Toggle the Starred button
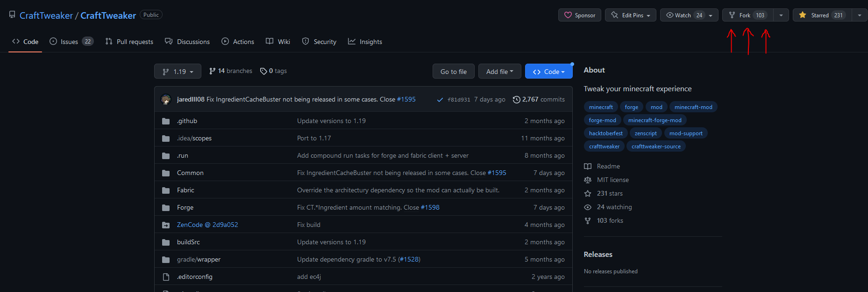This screenshot has height=292, width=868. click(x=822, y=15)
